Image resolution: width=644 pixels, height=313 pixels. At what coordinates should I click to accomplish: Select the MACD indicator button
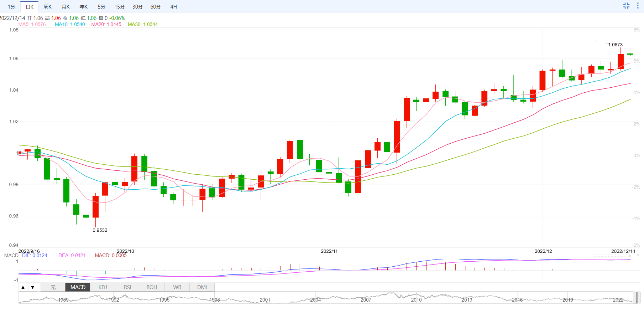78,287
